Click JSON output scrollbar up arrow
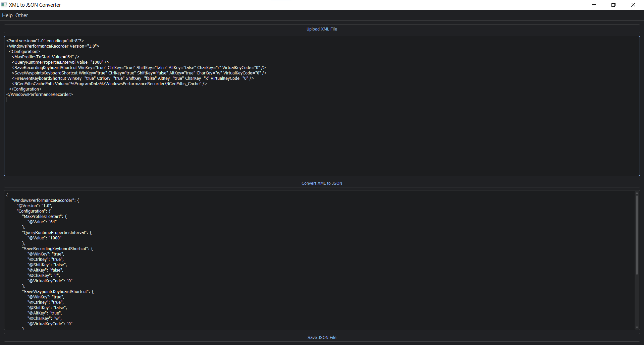The image size is (644, 345). pos(637,193)
